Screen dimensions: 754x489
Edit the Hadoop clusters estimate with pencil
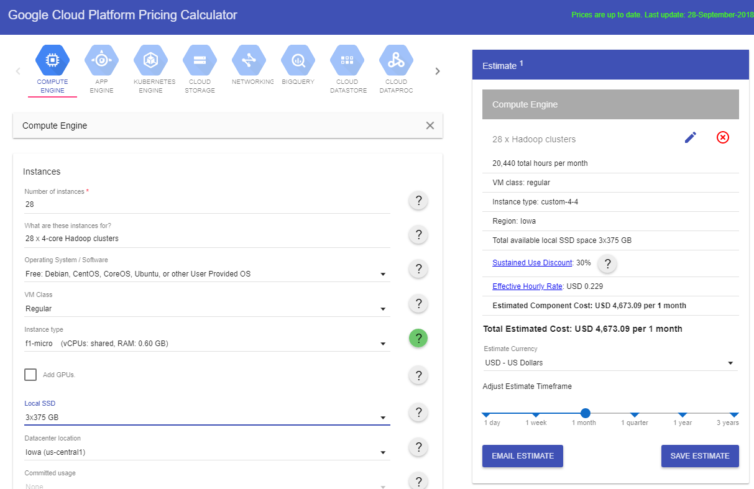690,137
